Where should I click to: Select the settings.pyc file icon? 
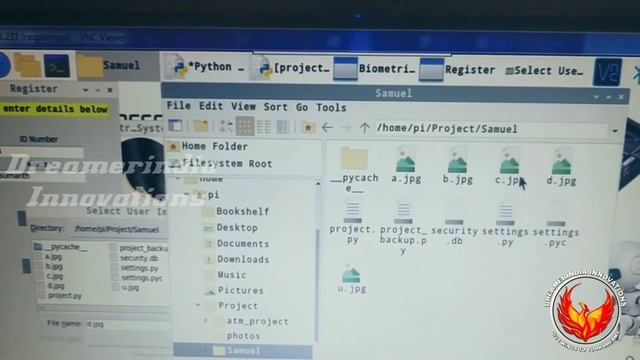(556, 225)
